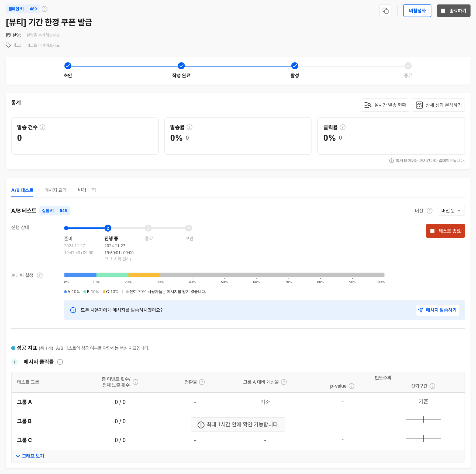Click the B 10% legend entry
476x474 pixels.
[x=91, y=292]
